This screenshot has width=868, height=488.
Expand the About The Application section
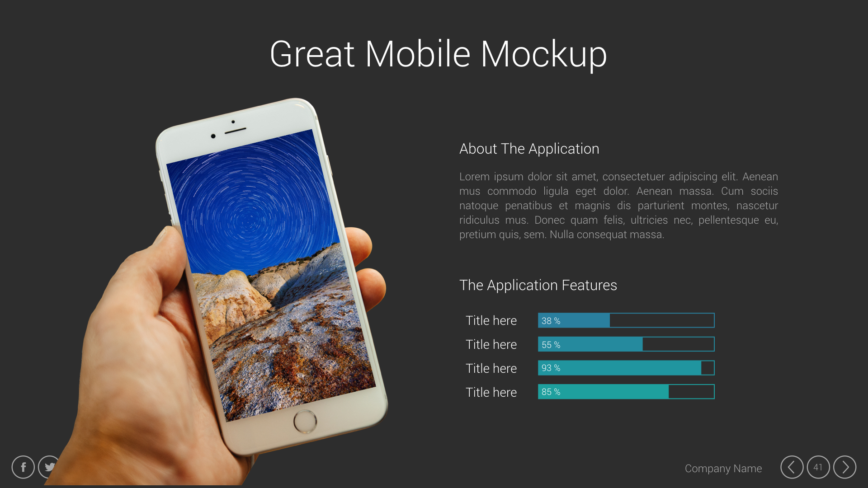pos(529,148)
